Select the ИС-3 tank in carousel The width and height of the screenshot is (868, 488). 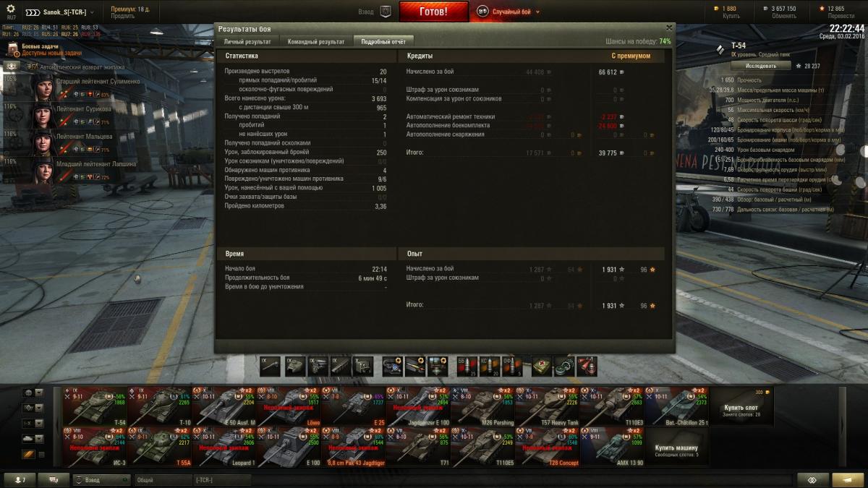pyautogui.click(x=95, y=447)
